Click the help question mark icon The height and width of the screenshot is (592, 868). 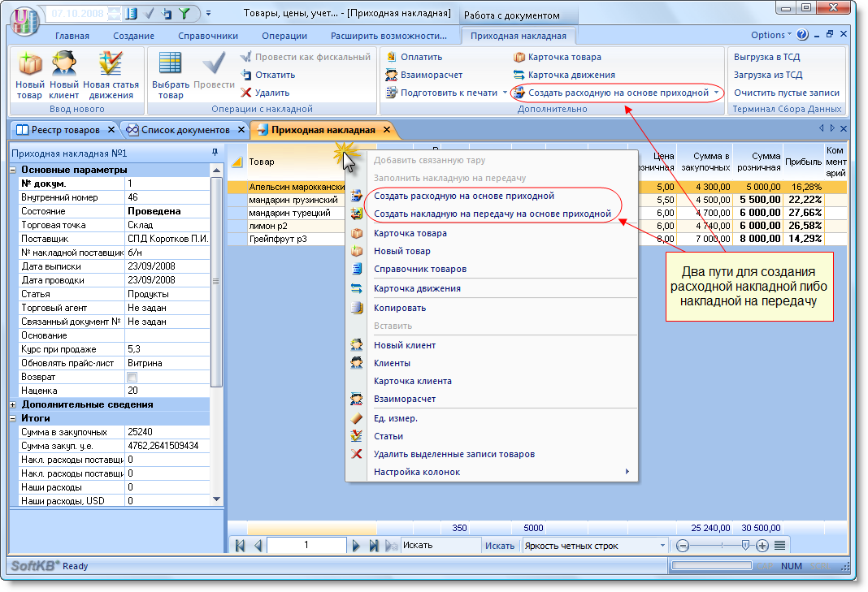802,35
